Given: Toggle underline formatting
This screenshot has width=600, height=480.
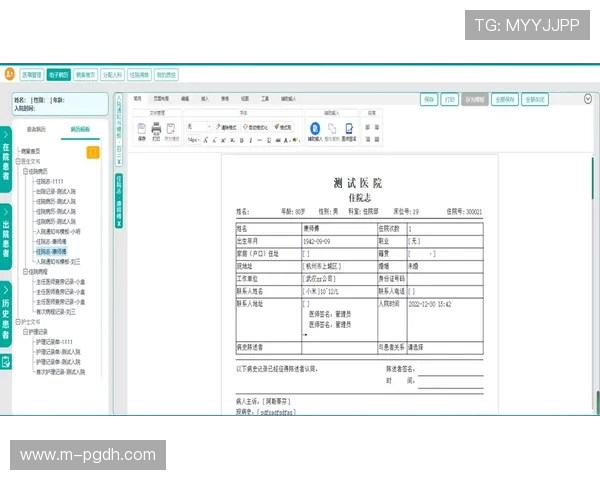Looking at the screenshot, I should tap(269, 140).
